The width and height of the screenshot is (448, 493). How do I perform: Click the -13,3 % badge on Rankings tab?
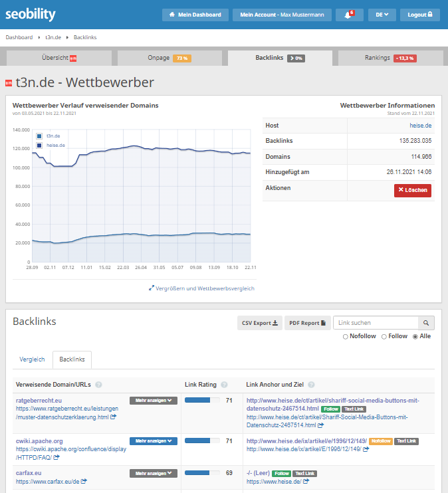coord(405,58)
